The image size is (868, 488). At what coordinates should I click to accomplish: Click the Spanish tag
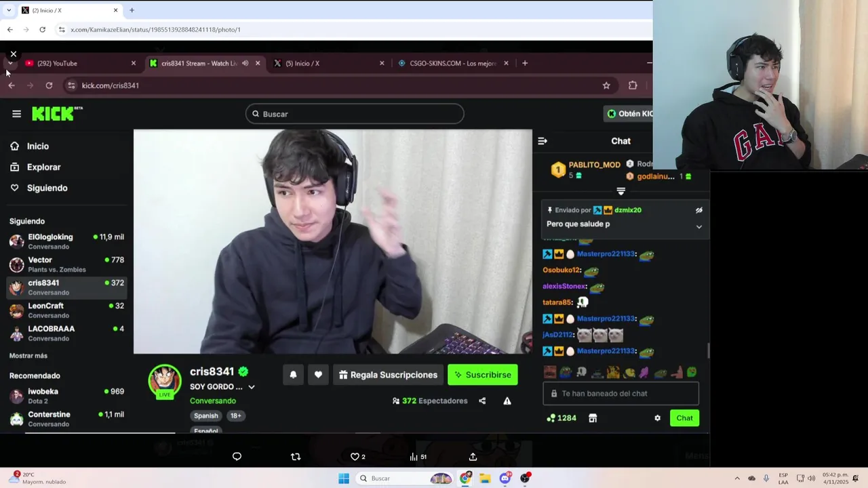206,416
